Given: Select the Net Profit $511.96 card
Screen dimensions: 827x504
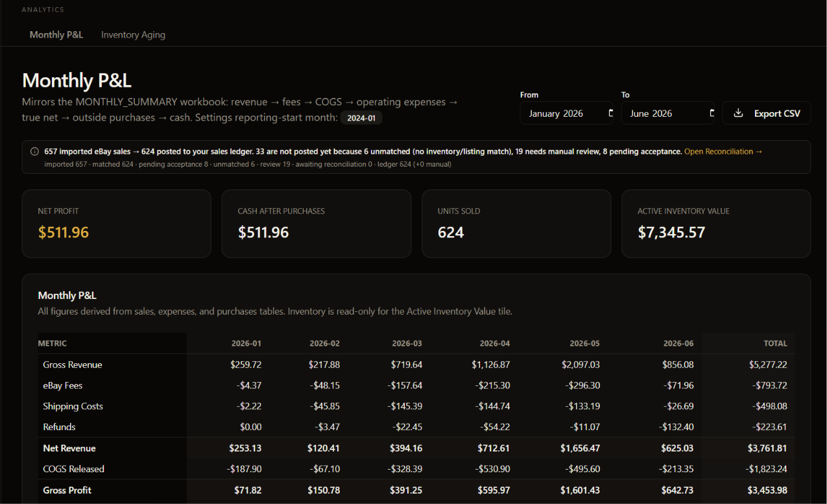Looking at the screenshot, I should 117,224.
